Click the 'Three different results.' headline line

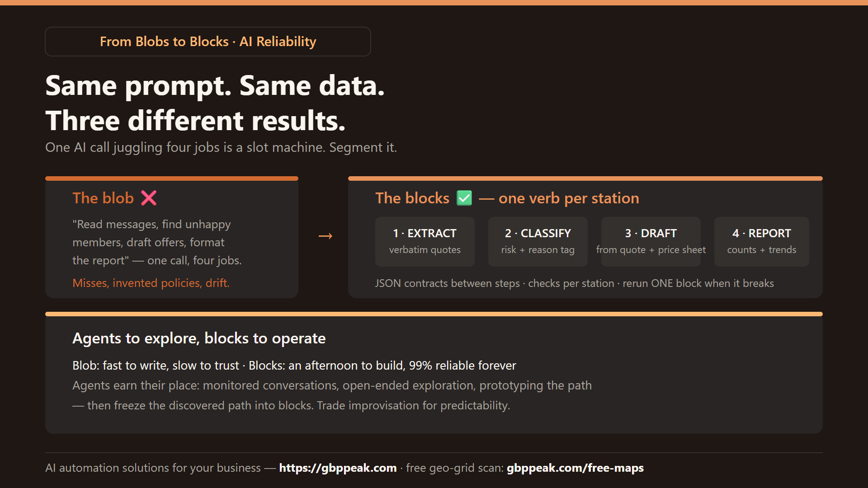click(x=195, y=121)
